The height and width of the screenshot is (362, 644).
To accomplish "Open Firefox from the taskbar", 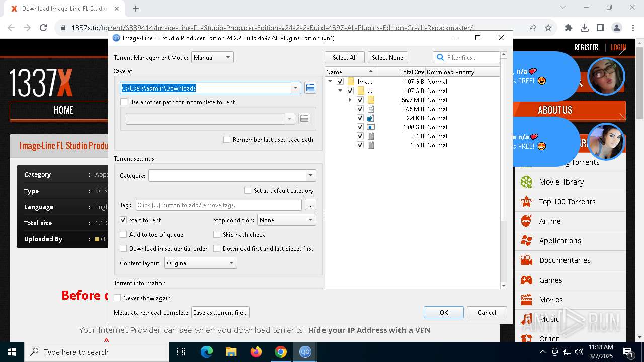I will [x=256, y=352].
